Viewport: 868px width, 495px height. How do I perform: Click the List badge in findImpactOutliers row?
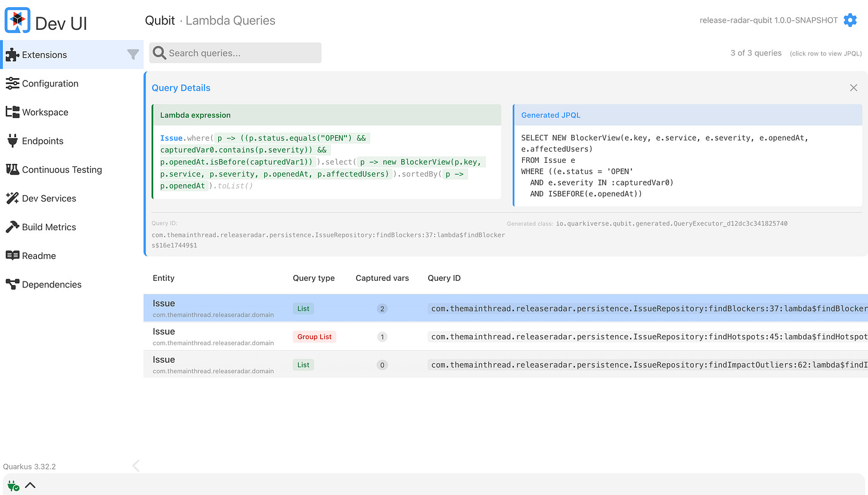coord(303,365)
